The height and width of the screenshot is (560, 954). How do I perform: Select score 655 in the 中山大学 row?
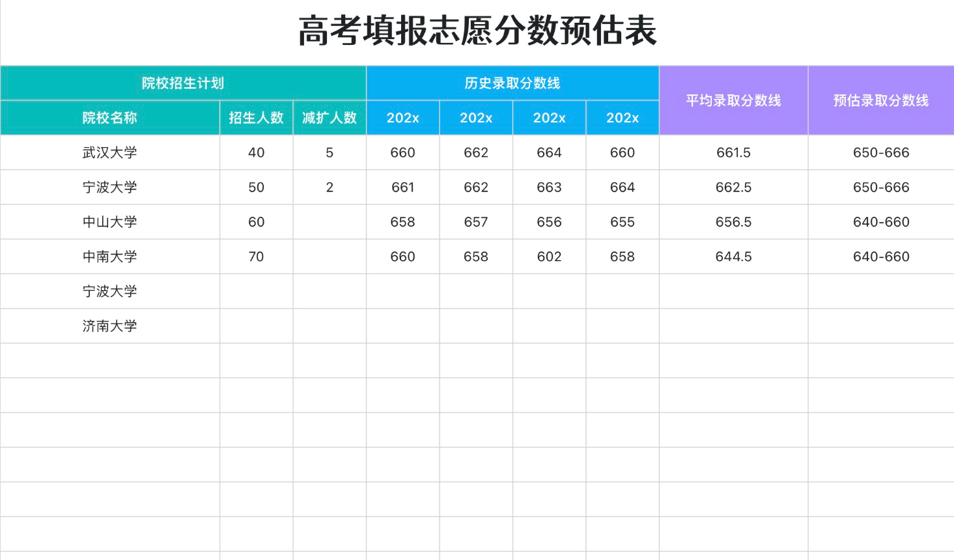click(x=623, y=222)
